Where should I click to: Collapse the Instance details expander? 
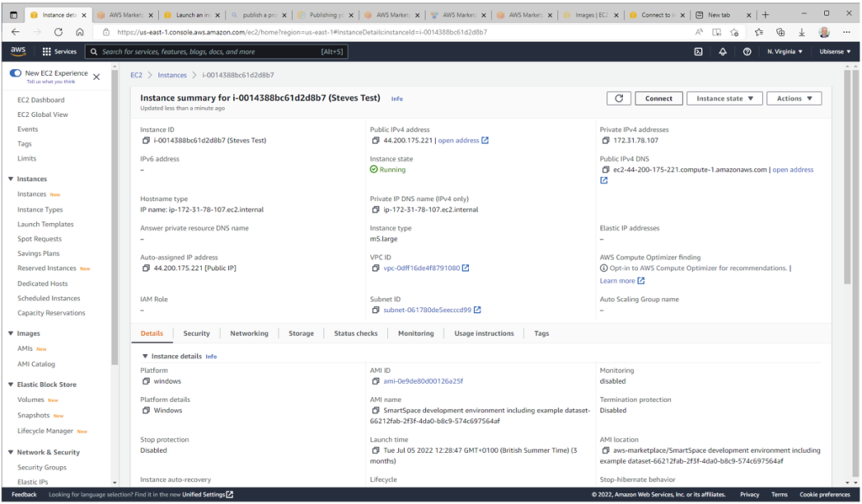click(x=145, y=357)
